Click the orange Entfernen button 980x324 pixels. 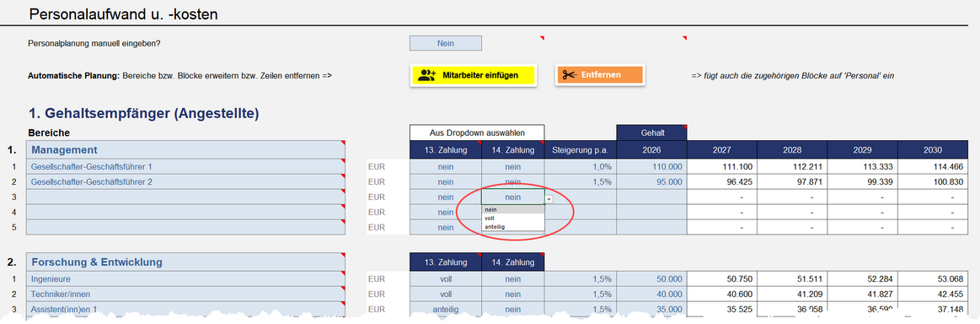[599, 75]
